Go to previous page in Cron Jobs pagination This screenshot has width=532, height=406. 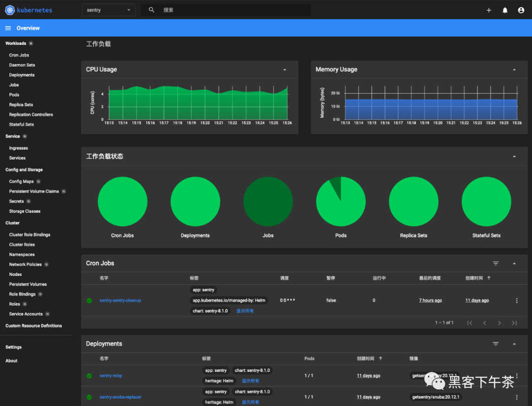tap(485, 323)
